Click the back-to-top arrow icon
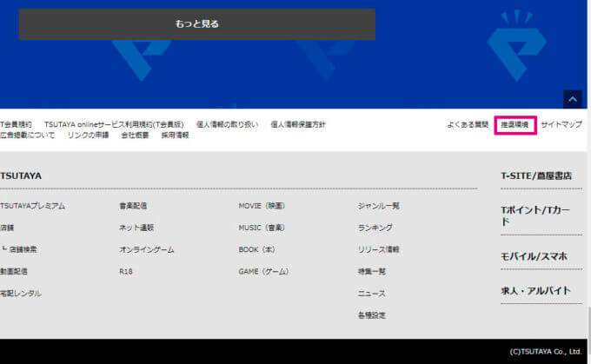Screen dimensions: 591x364 (x=573, y=99)
